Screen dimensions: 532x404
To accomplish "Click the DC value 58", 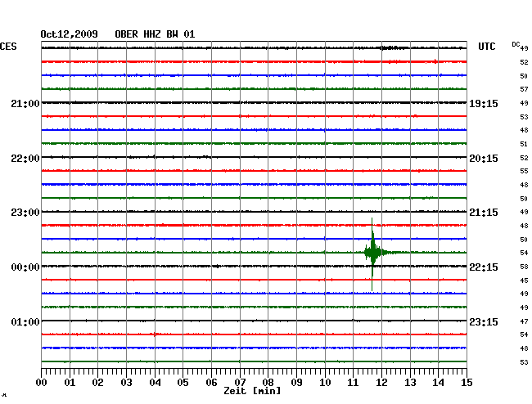I will pyautogui.click(x=524, y=267).
